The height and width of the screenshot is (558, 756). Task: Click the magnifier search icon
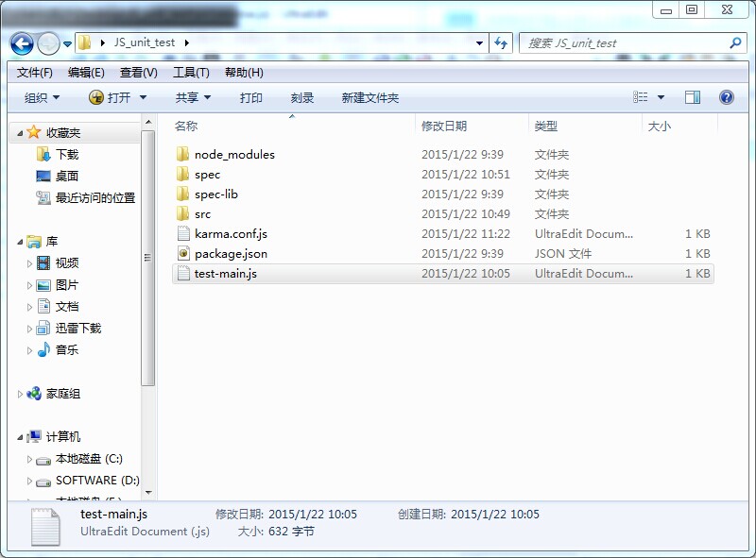[735, 42]
